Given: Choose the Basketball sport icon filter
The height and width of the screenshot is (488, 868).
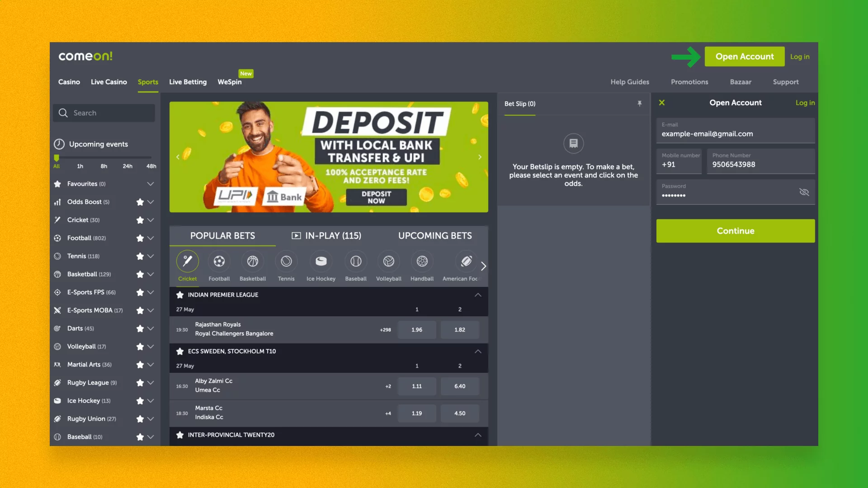Looking at the screenshot, I should point(253,261).
